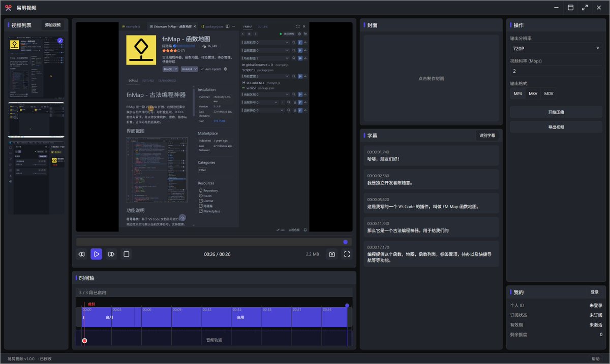
Task: Select the MP4 output format
Action: pyautogui.click(x=517, y=93)
